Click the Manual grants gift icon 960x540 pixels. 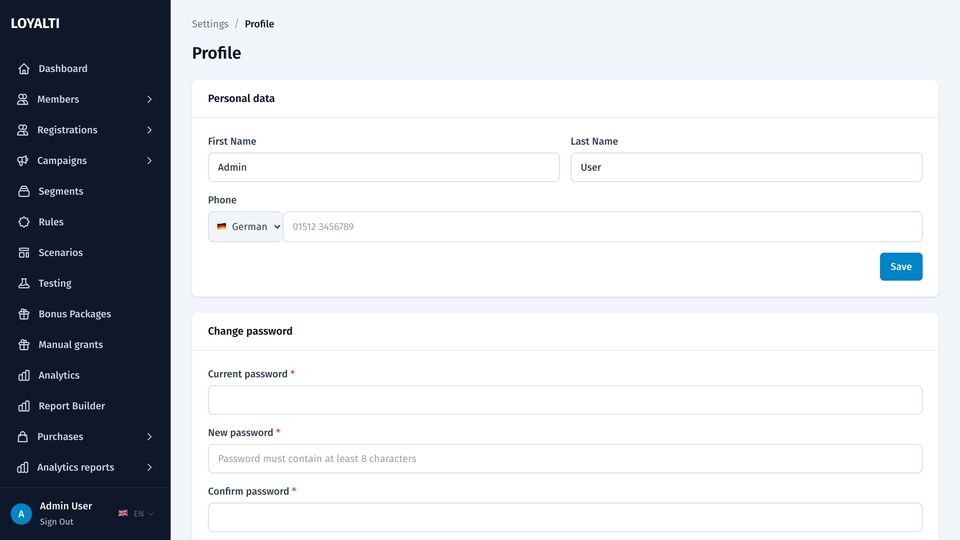24,344
